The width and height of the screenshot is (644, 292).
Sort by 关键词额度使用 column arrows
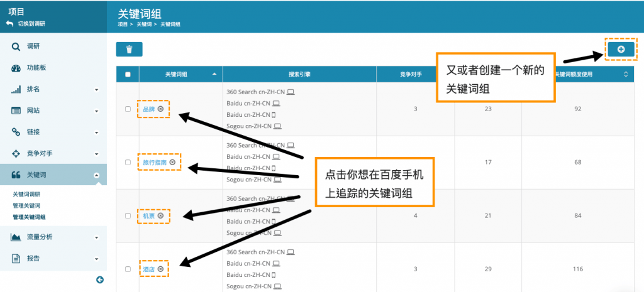point(626,74)
